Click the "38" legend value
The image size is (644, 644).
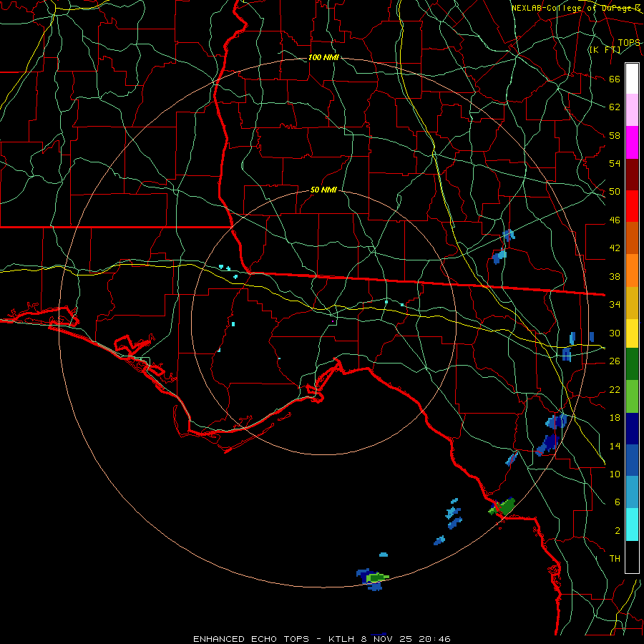coord(615,277)
